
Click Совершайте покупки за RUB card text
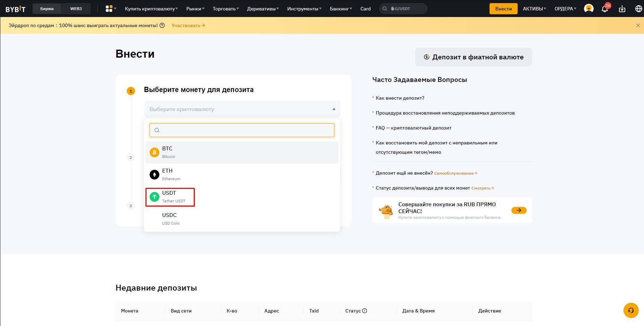point(447,208)
